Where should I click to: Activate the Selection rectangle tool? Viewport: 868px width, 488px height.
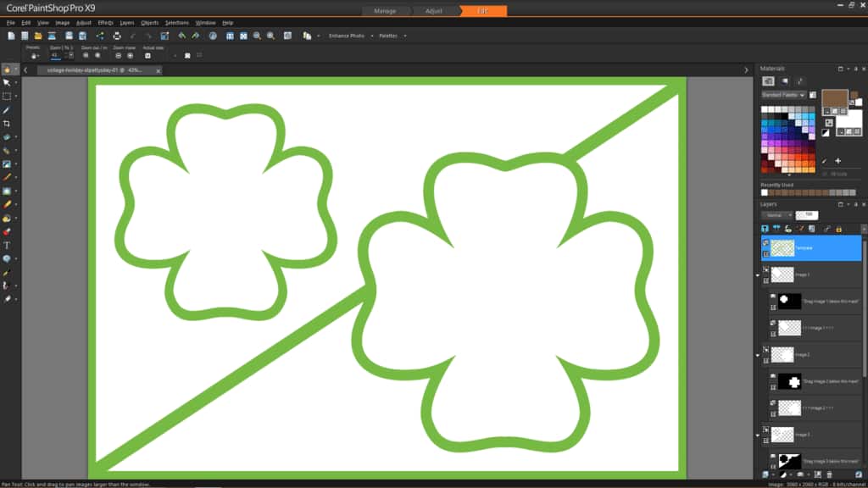[x=7, y=96]
